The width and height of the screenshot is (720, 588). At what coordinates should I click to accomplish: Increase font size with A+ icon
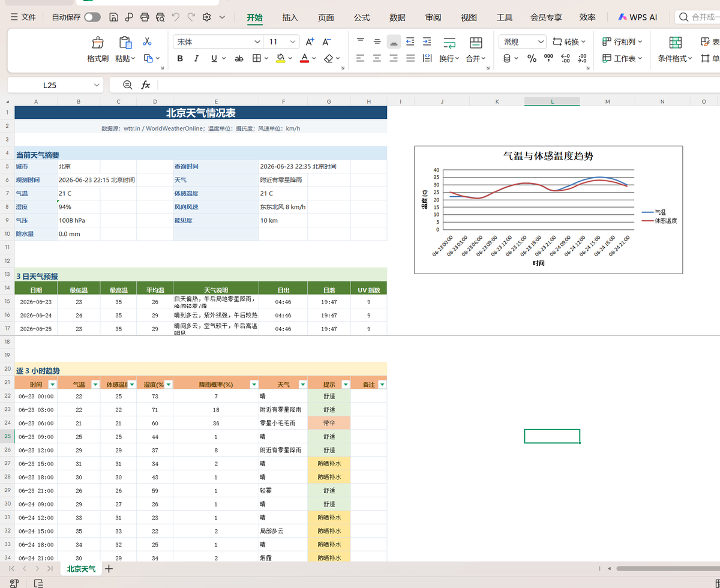point(310,42)
